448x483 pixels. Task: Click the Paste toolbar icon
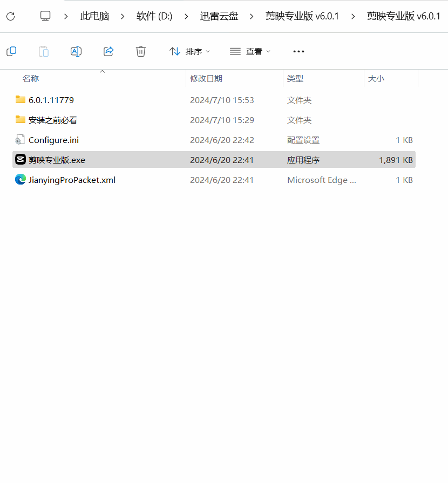44,51
